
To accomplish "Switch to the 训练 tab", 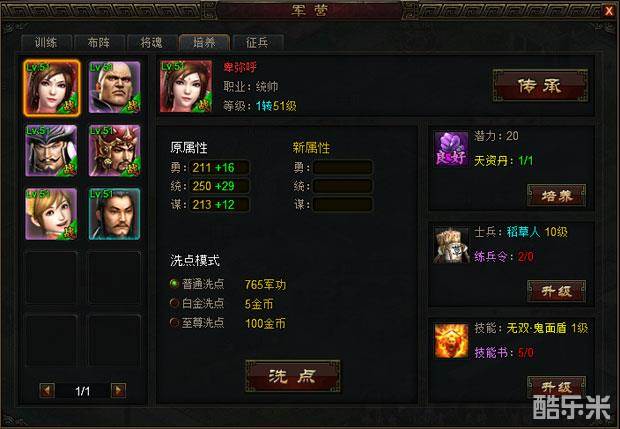I will click(46, 42).
